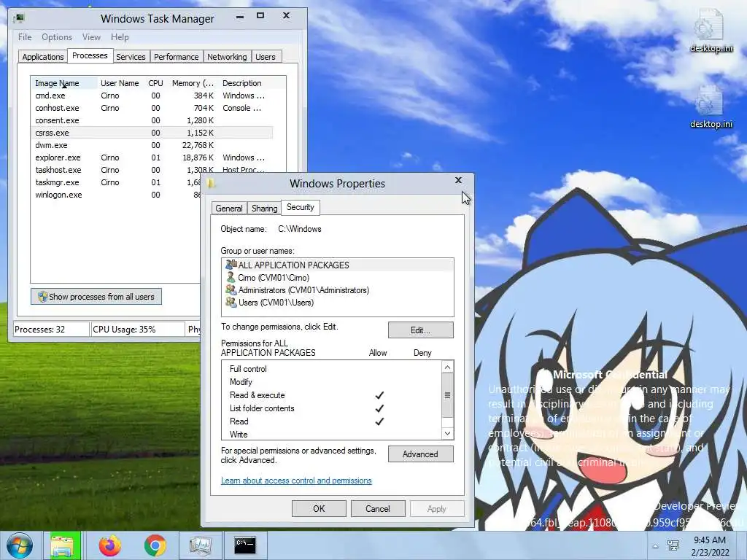Open the File menu in Task Manager
The image size is (747, 560).
[25, 37]
